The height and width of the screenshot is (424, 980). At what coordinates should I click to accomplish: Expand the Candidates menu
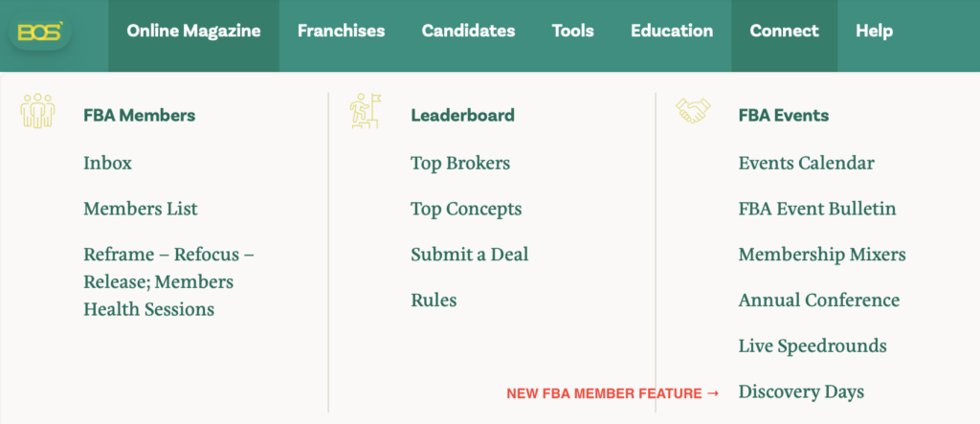(x=468, y=31)
